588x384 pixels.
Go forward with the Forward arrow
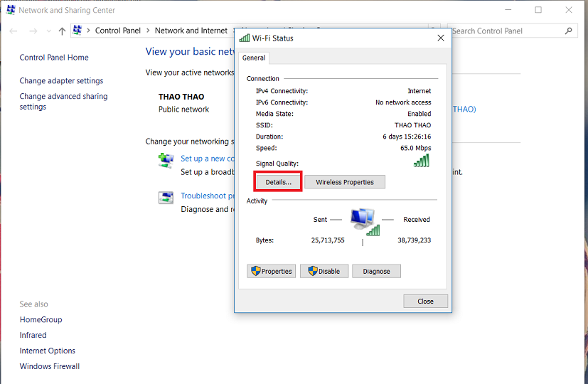(x=33, y=31)
